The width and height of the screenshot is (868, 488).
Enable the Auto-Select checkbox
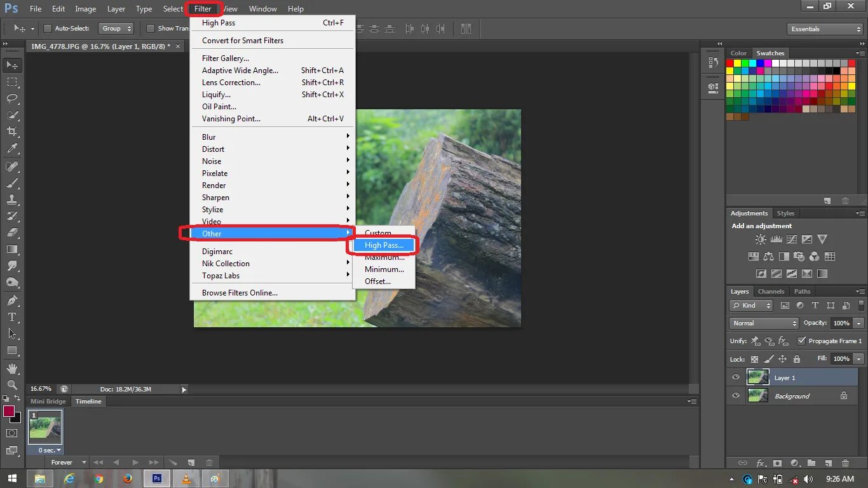coord(47,29)
